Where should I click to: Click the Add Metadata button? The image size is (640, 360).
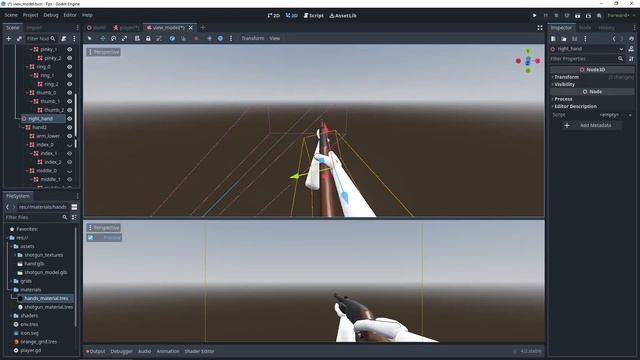point(590,125)
